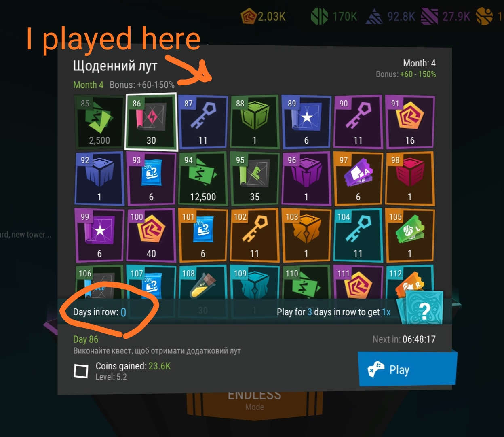
Task: Click the blue Play button
Action: tap(407, 369)
